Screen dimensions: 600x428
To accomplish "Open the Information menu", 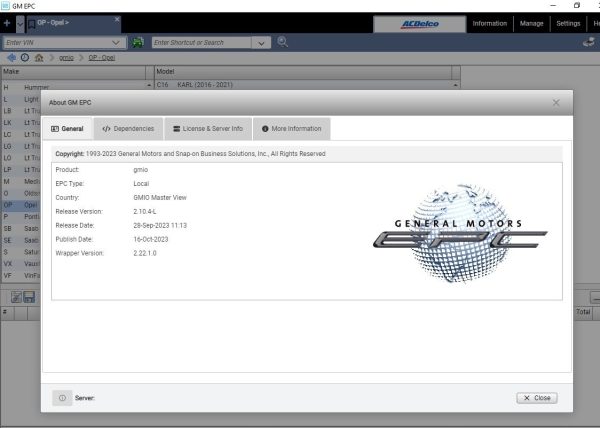I will [x=489, y=23].
